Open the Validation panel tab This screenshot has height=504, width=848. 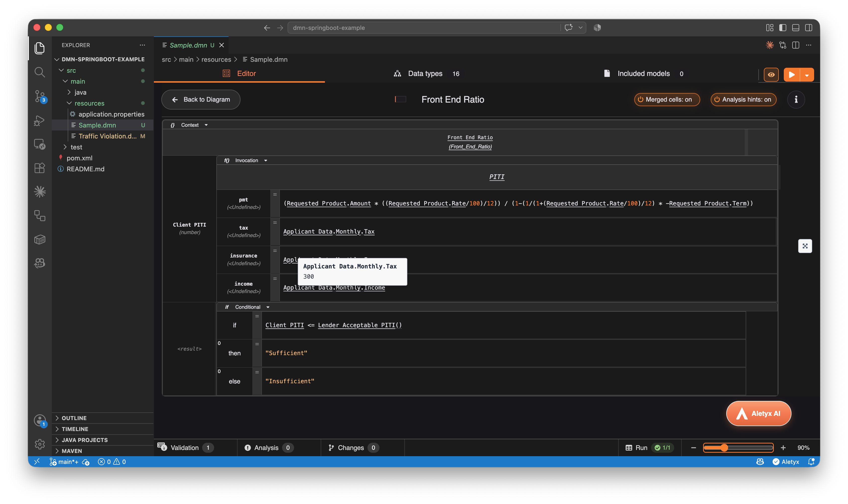click(x=186, y=448)
